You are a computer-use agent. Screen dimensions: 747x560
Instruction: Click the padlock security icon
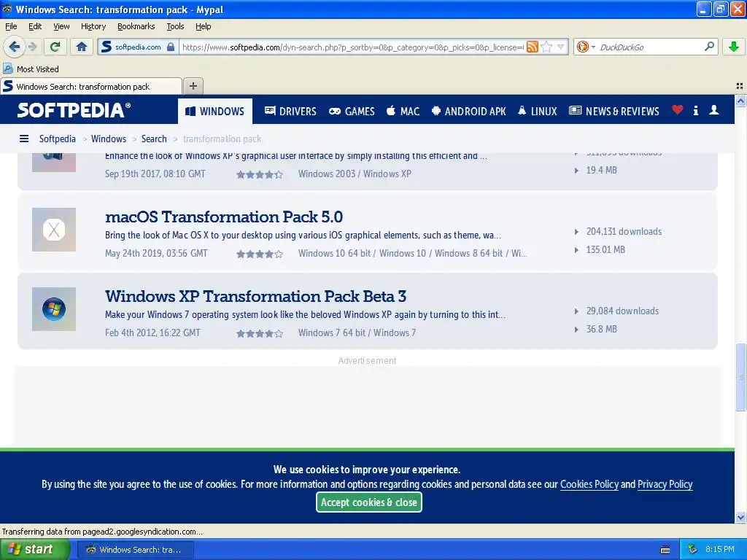(x=171, y=47)
